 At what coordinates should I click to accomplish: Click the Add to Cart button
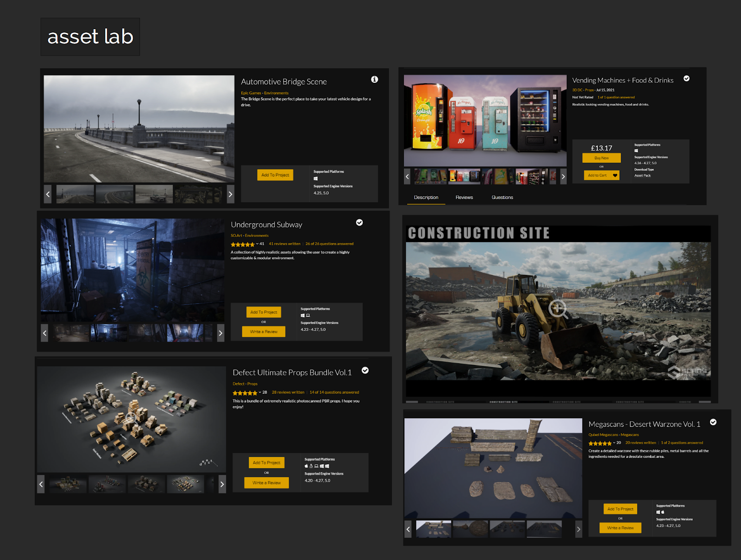tap(597, 175)
